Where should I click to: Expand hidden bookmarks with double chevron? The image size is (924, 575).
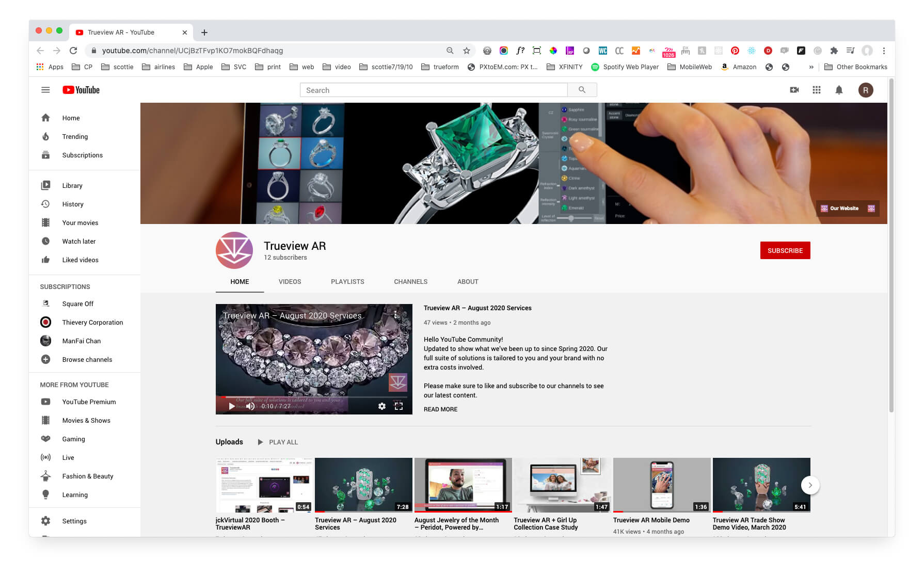(x=811, y=67)
